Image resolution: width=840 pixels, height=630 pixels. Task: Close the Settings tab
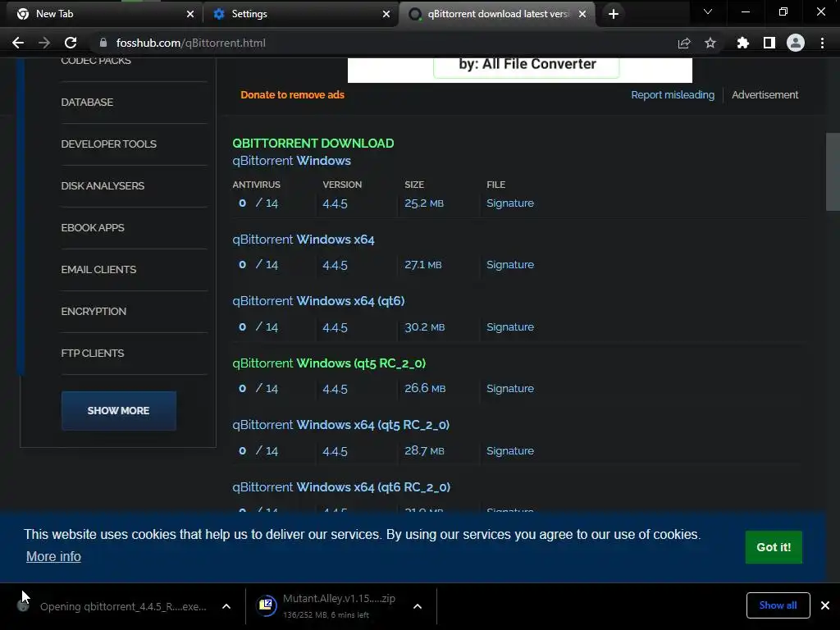click(386, 14)
